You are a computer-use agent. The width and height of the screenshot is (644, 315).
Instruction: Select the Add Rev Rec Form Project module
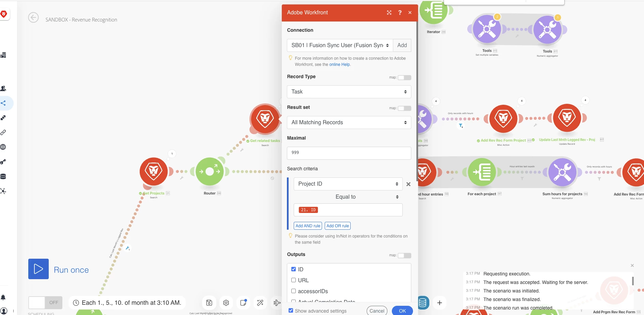tap(503, 119)
